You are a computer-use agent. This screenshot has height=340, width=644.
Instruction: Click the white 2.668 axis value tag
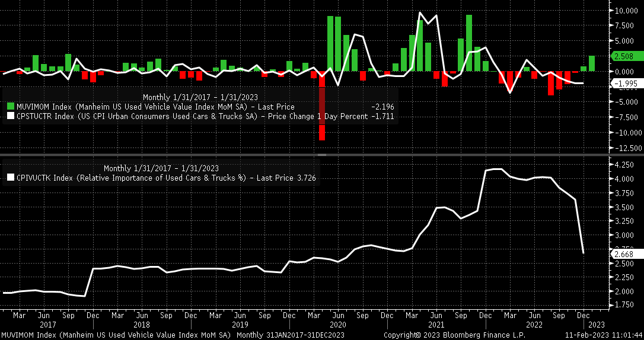[x=626, y=254]
